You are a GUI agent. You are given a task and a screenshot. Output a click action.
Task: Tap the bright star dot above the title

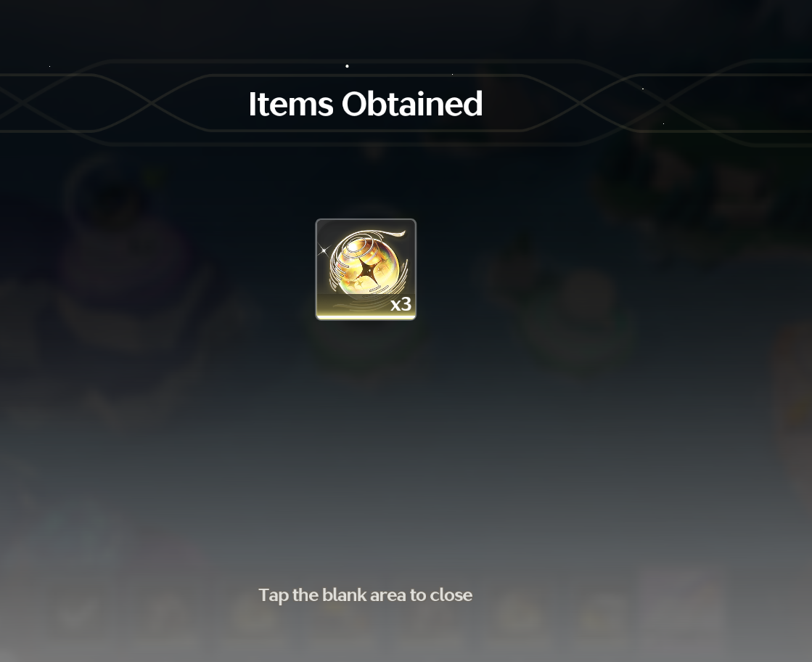click(x=347, y=66)
